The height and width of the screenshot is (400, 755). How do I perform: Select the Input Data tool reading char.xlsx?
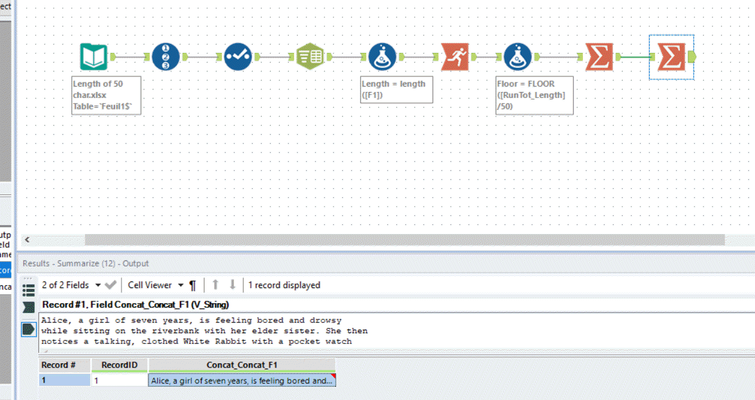[93, 57]
